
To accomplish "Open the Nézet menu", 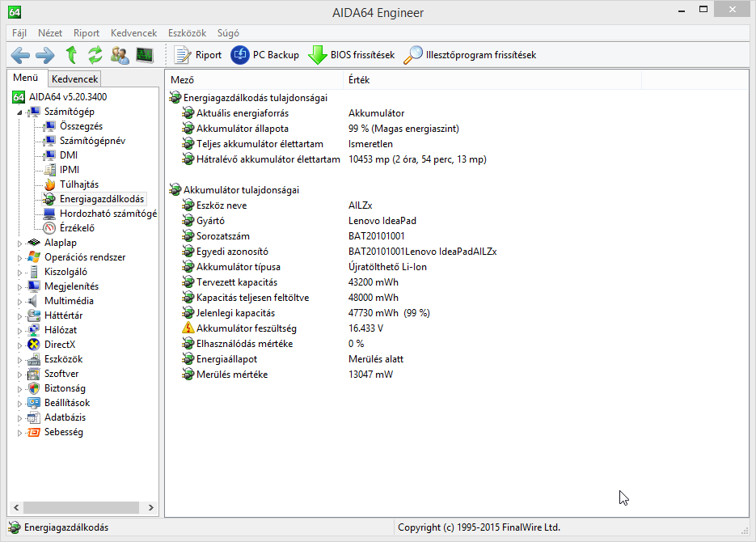I will [50, 33].
